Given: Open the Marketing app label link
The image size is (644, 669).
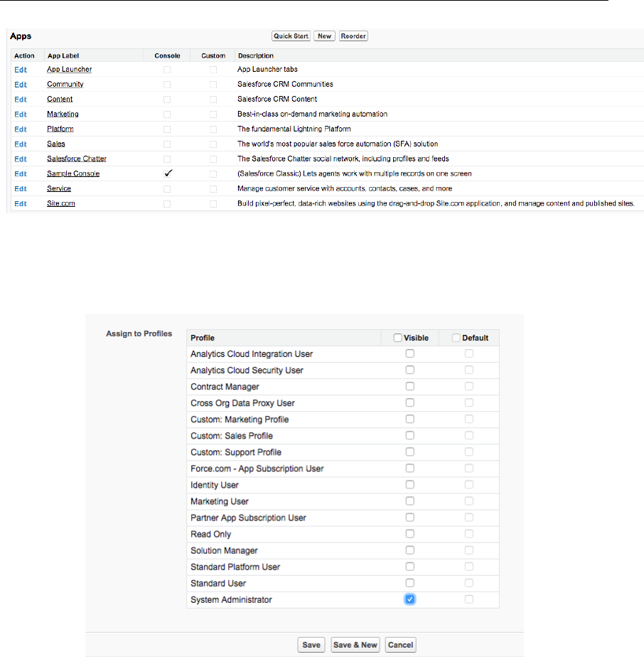Looking at the screenshot, I should click(x=63, y=114).
